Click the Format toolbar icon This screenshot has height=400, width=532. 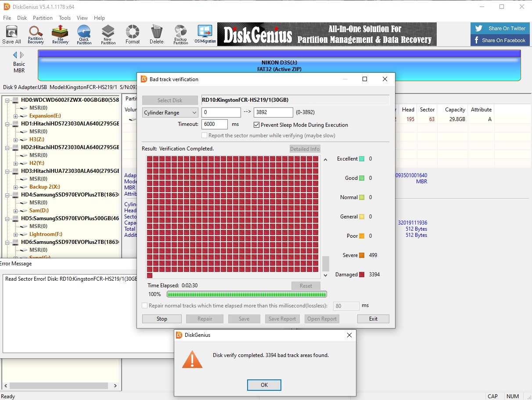[133, 34]
